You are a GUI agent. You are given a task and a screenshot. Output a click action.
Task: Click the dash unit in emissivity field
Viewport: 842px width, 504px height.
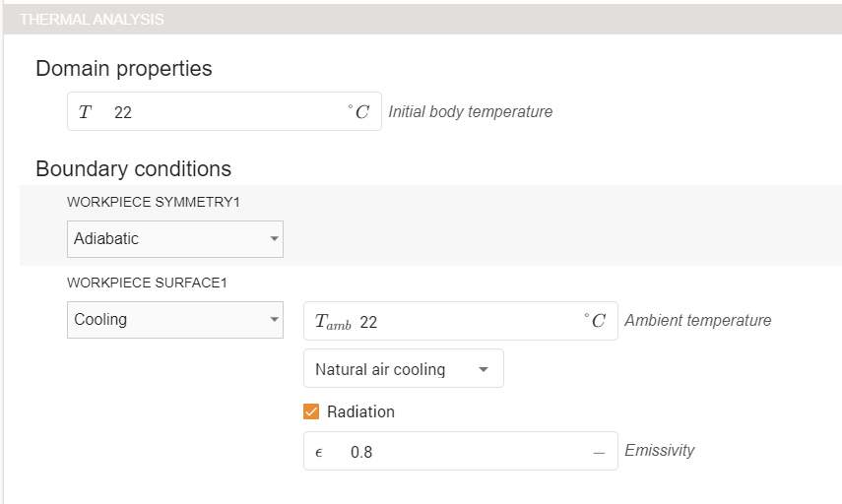(x=598, y=453)
